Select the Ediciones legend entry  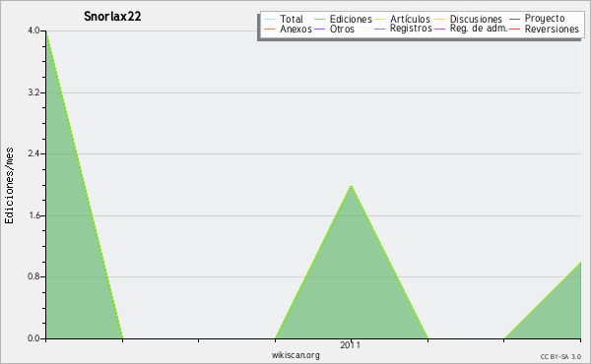click(x=351, y=19)
